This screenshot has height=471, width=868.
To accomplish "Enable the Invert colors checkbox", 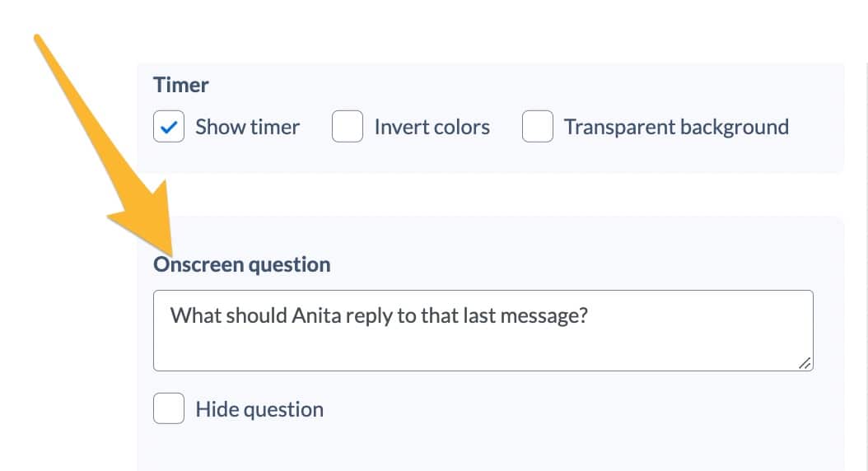I will pyautogui.click(x=347, y=127).
